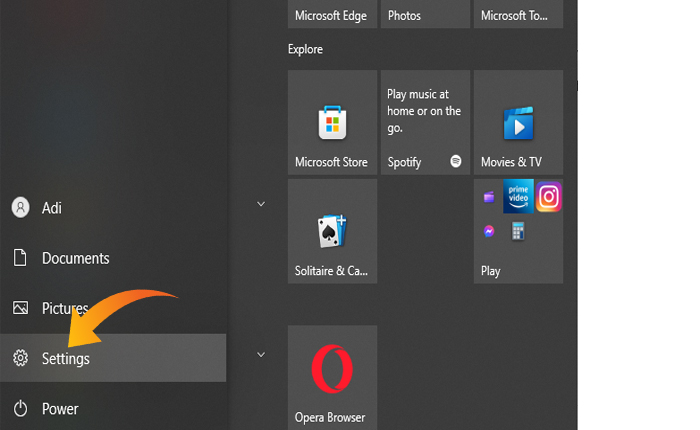This screenshot has width=700, height=430.
Task: Open the Microsoft Store tile
Action: [332, 123]
